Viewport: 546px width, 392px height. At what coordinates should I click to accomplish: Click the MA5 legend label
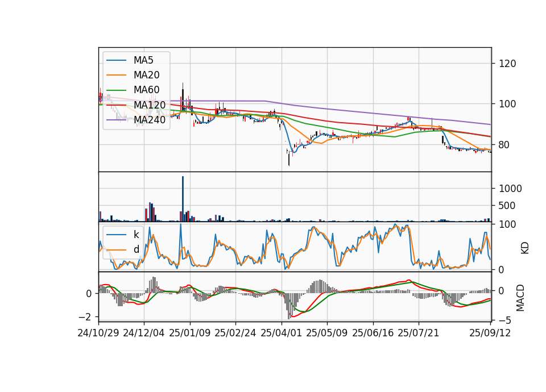143,60
